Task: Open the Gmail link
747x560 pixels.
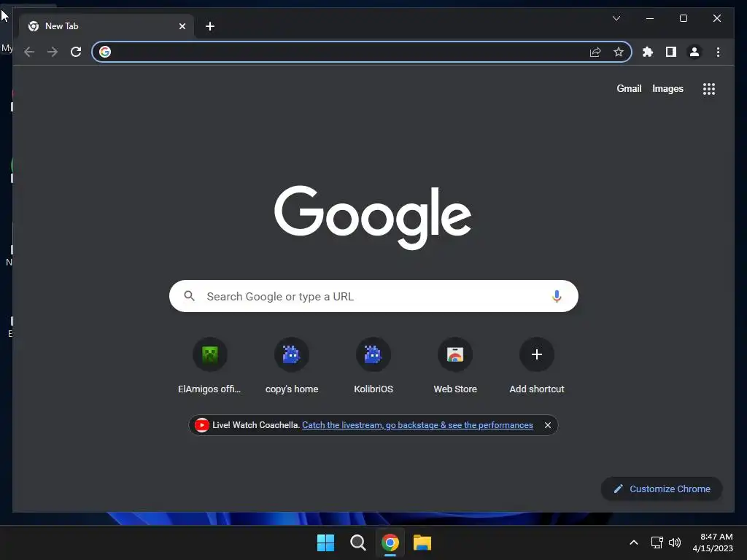Action: click(x=629, y=88)
